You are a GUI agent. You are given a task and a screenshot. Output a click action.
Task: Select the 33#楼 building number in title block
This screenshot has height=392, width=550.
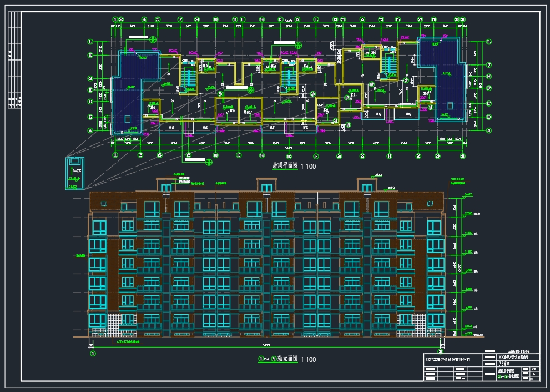point(505,364)
